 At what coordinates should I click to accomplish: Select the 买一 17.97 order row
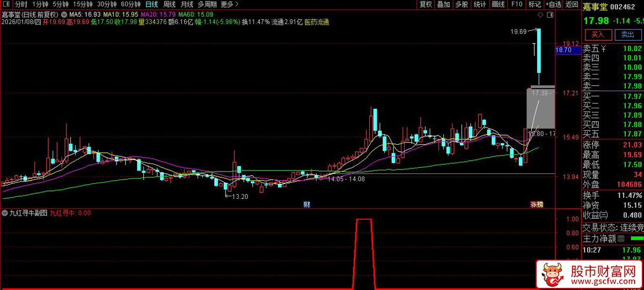click(x=613, y=96)
